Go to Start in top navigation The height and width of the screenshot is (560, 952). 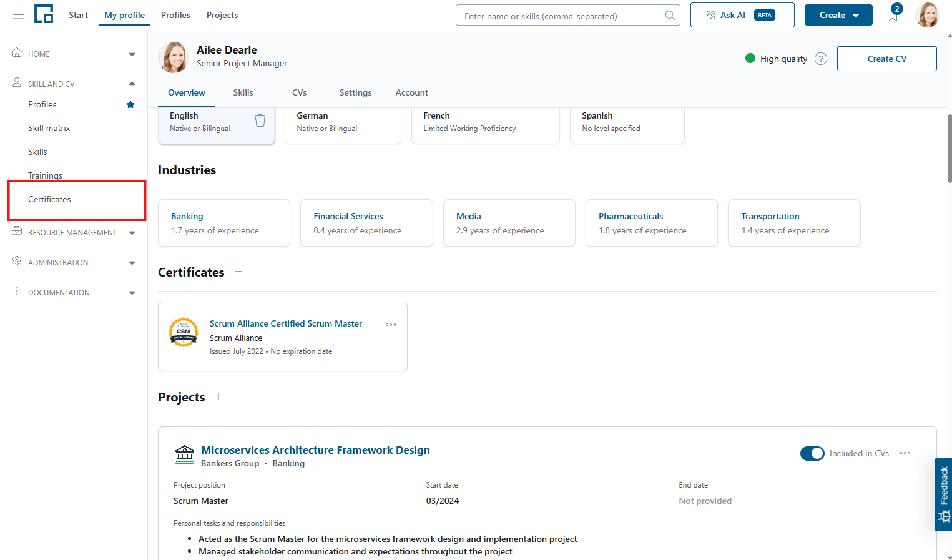coord(79,15)
